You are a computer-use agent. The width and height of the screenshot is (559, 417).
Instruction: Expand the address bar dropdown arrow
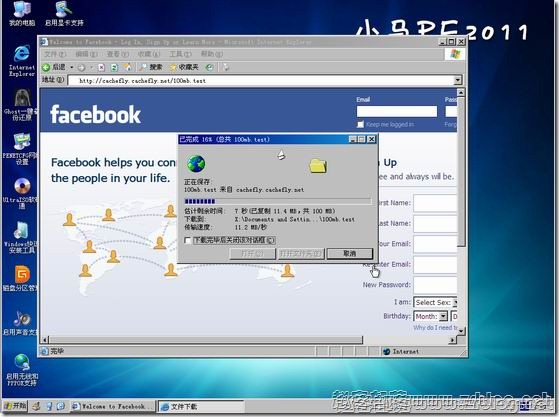click(x=458, y=80)
